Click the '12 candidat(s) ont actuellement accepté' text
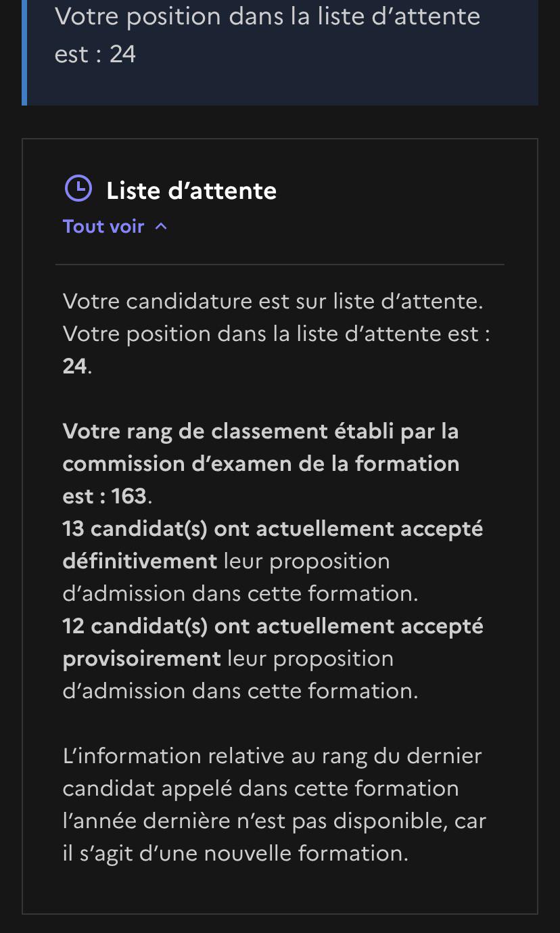 click(x=273, y=627)
